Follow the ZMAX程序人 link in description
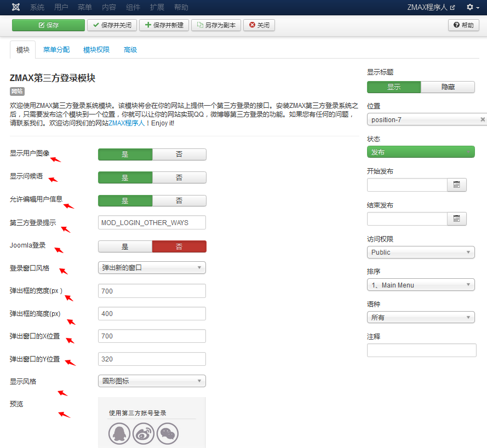 pyautogui.click(x=126, y=124)
